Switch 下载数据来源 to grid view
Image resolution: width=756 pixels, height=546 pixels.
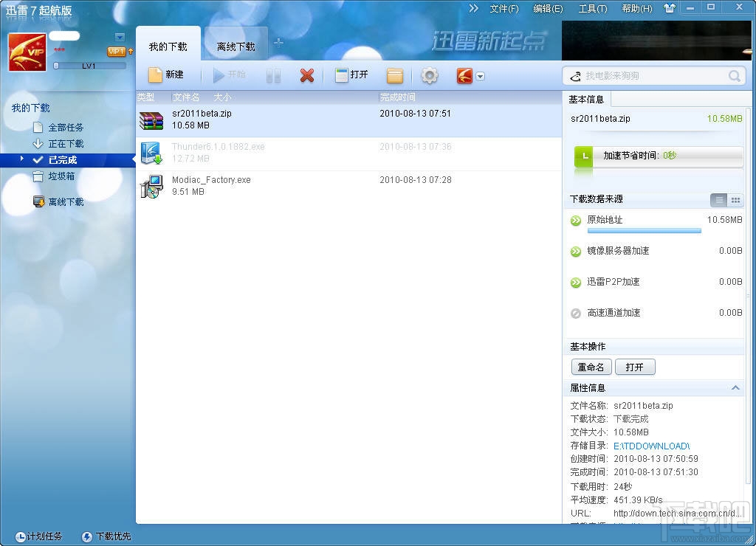point(736,200)
